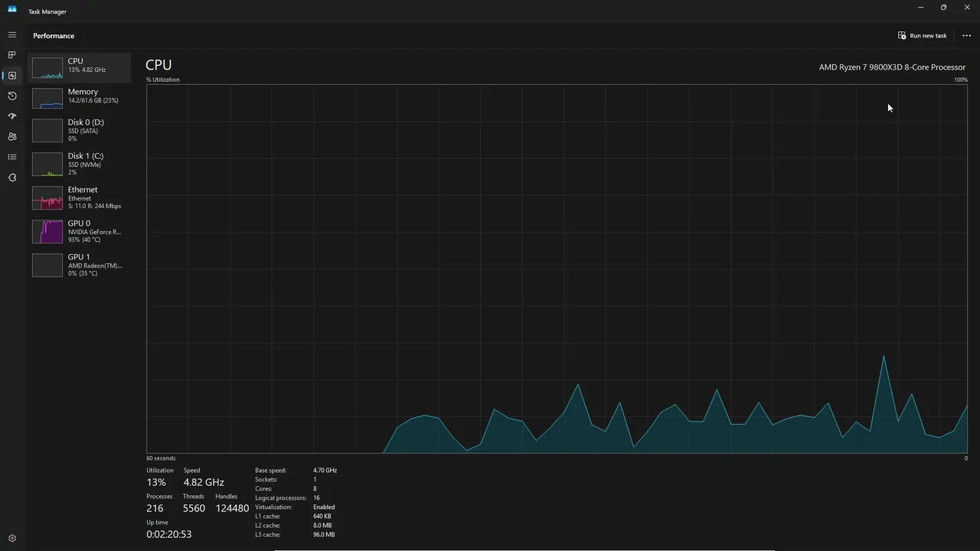Click the CPU utilization graph

click(557, 269)
